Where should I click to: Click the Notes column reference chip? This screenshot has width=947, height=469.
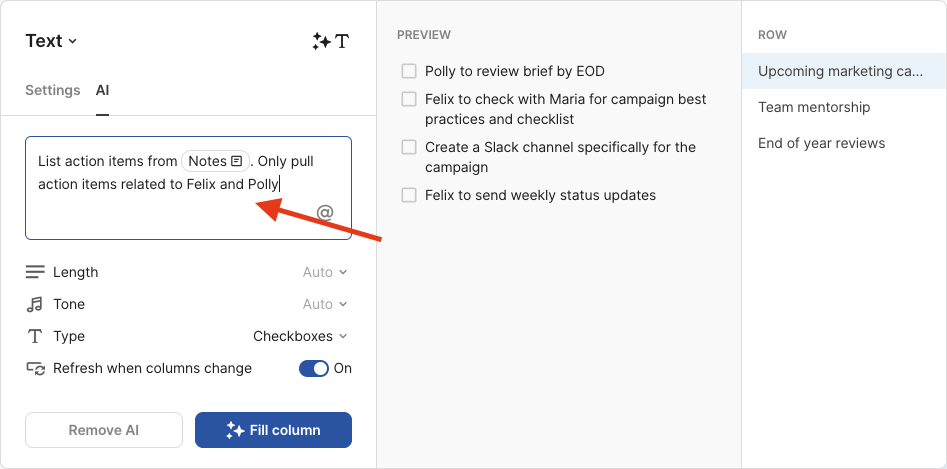click(x=215, y=161)
